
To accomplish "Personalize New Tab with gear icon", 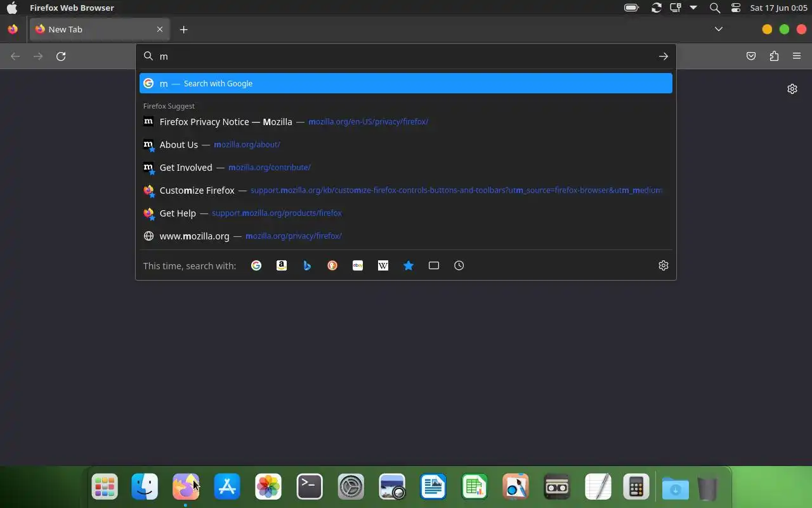I will [x=792, y=89].
